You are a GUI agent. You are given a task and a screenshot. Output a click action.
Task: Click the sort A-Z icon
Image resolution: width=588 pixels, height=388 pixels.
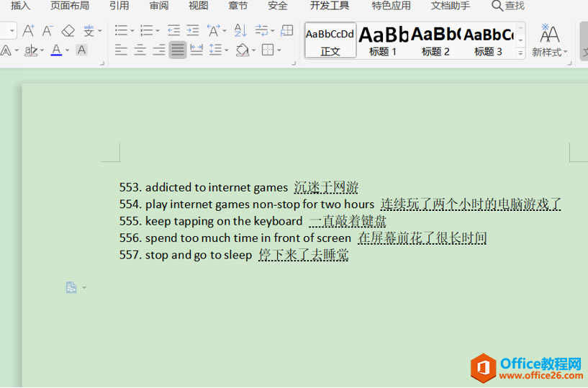240,30
